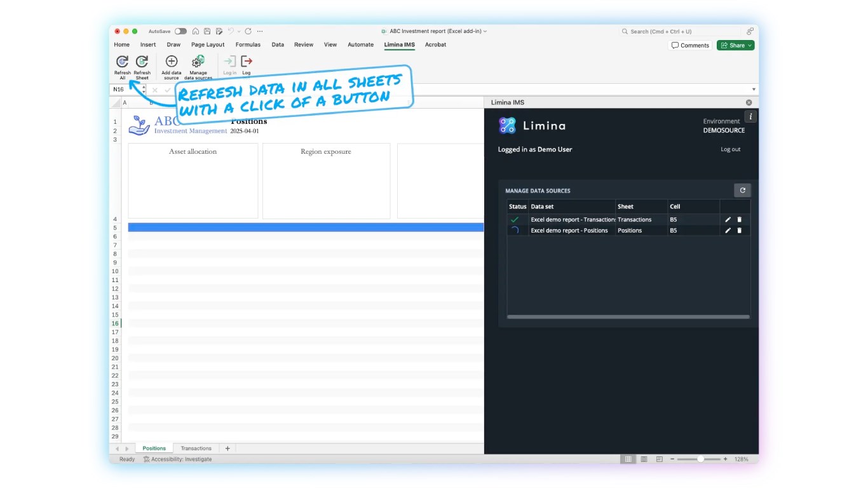Click the Accessibility: Investigate status item
The width and height of the screenshot is (868, 488).
point(177,459)
